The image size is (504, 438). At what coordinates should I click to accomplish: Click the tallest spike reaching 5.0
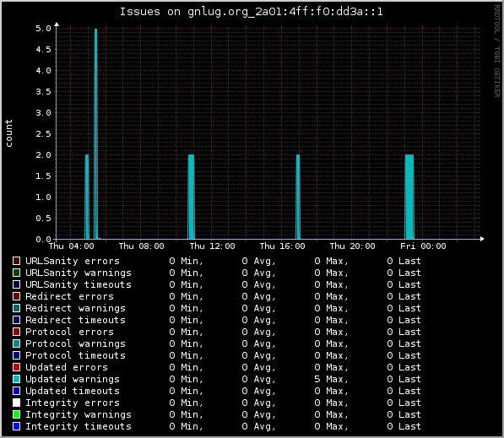coord(95,133)
